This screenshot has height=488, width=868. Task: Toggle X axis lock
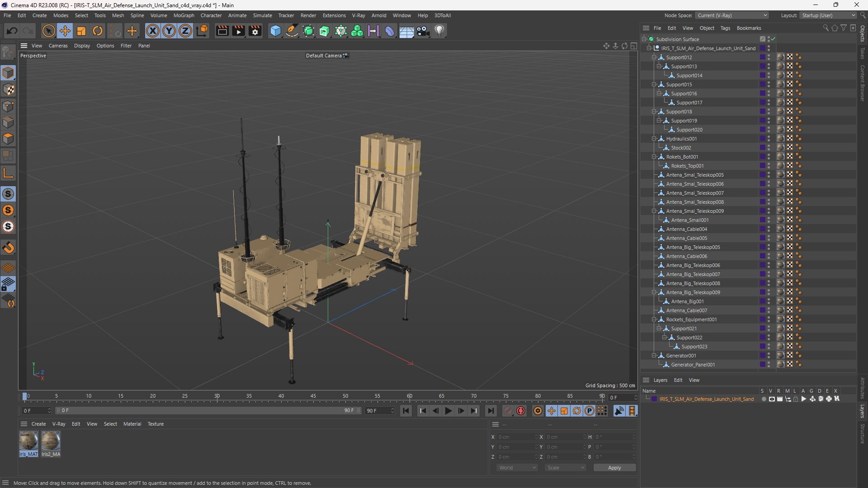tap(153, 31)
